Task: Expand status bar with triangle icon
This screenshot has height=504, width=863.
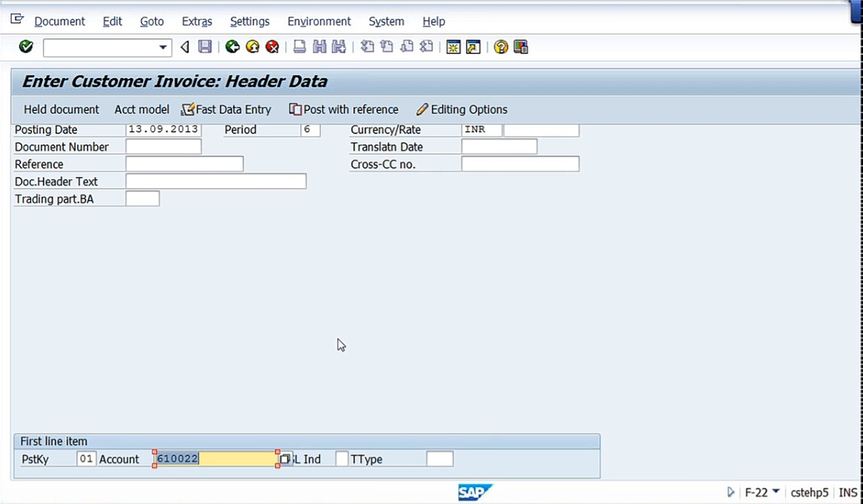Action: tap(730, 492)
